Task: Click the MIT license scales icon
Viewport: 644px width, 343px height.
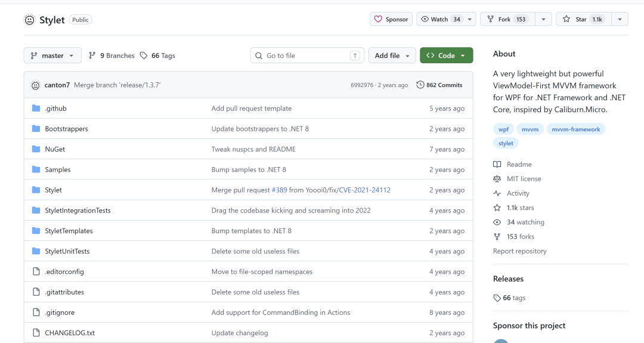Action: click(x=497, y=179)
